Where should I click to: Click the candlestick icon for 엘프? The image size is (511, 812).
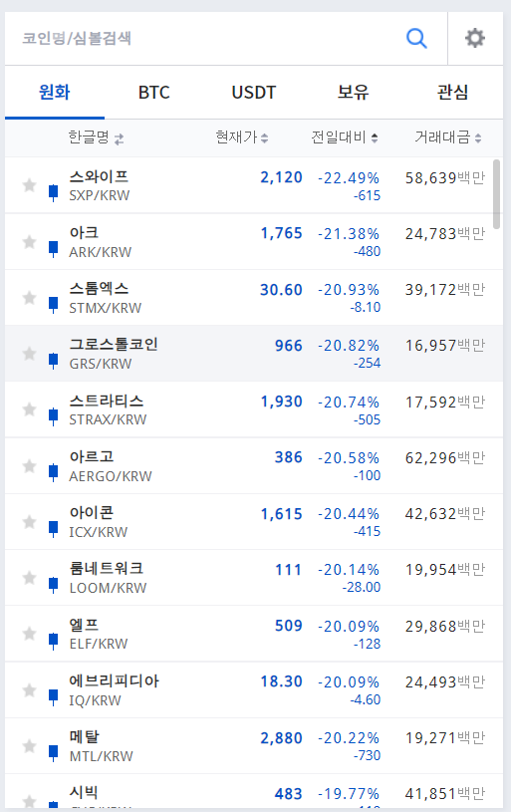click(x=53, y=641)
